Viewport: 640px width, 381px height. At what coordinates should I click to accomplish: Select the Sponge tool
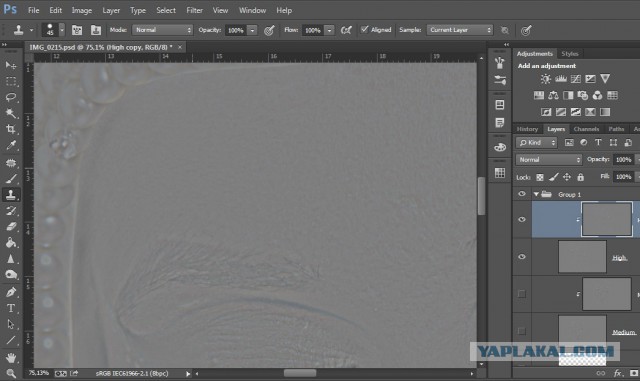(x=11, y=274)
